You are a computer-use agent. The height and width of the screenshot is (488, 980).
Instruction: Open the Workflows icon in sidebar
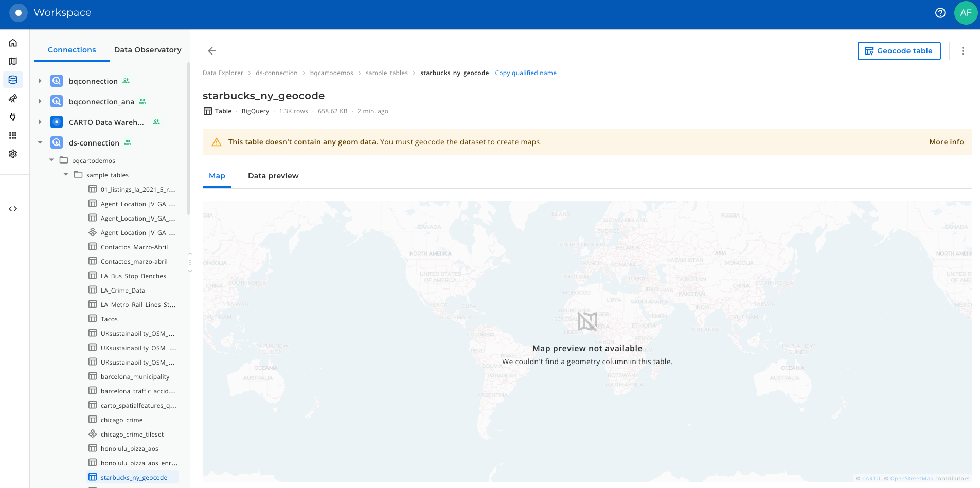(13, 98)
